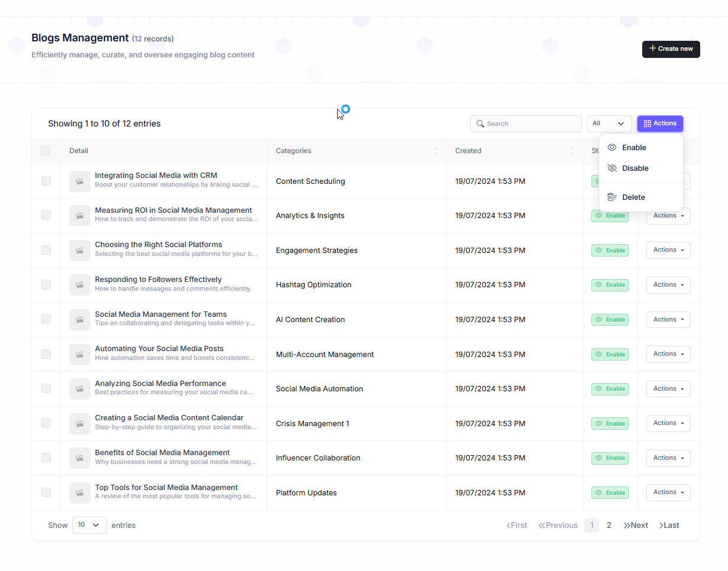Click the Create new button
This screenshot has width=728, height=571.
click(x=671, y=49)
